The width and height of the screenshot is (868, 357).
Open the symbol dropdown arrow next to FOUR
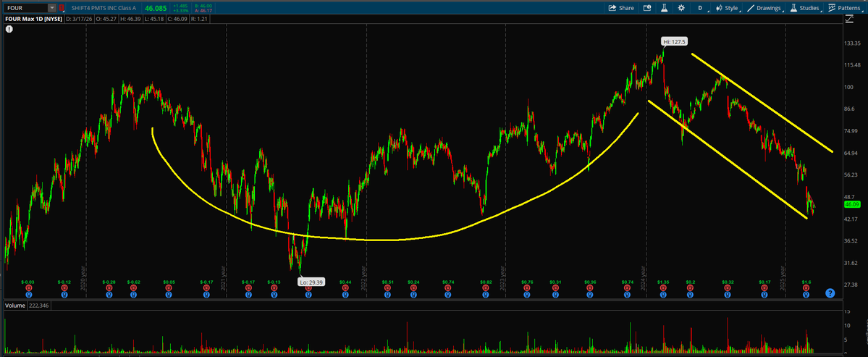coord(52,8)
